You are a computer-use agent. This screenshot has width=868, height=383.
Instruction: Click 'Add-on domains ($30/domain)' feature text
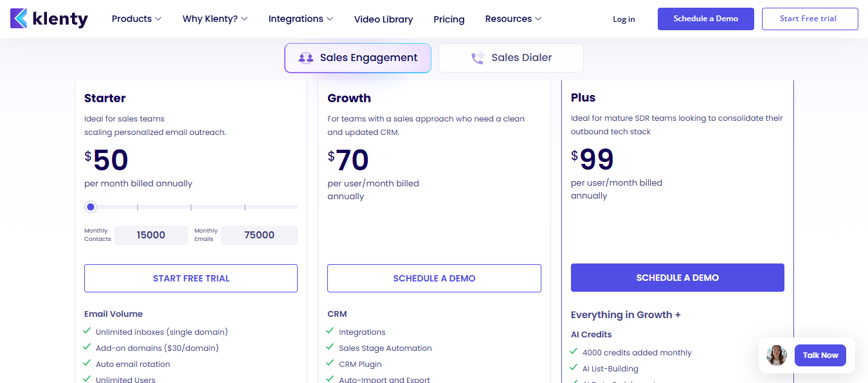(x=157, y=348)
